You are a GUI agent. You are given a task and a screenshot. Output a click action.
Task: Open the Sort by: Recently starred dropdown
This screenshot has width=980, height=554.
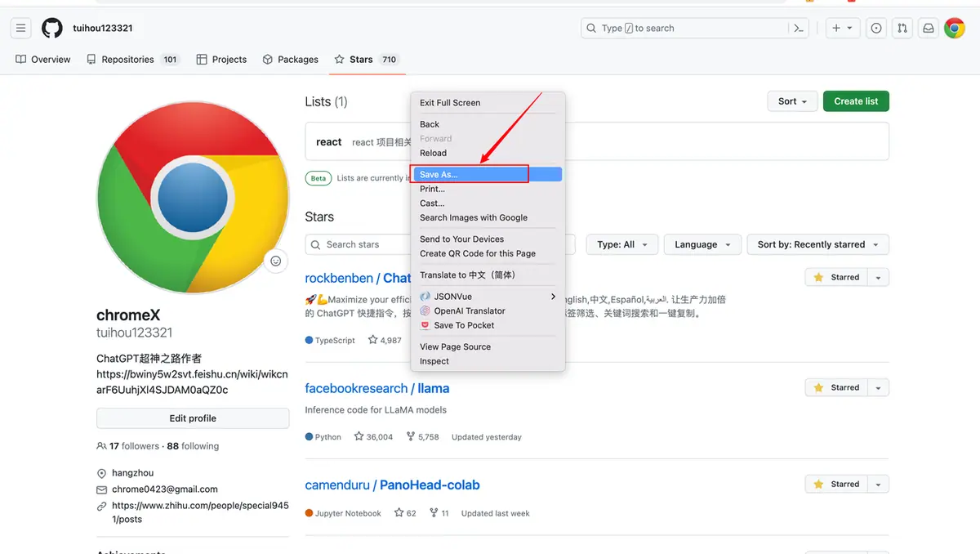[x=817, y=244]
